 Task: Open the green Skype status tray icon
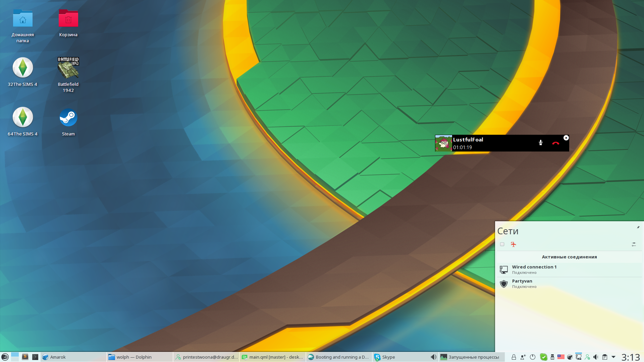[544, 357]
